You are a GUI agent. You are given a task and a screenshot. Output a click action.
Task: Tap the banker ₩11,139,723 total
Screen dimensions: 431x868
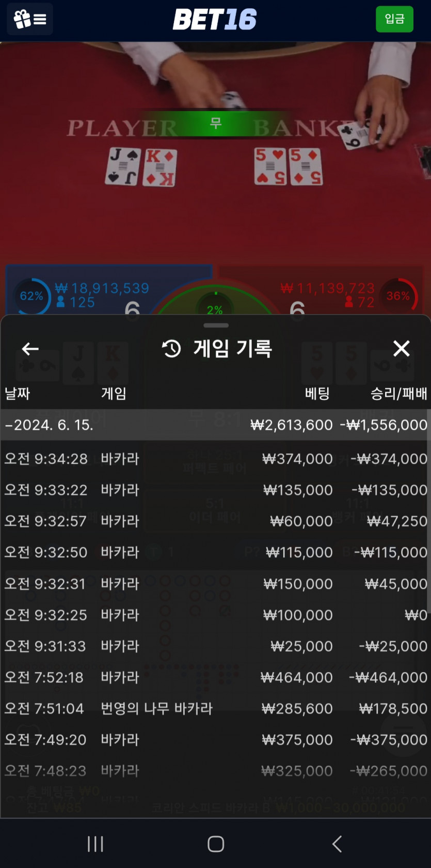click(327, 288)
